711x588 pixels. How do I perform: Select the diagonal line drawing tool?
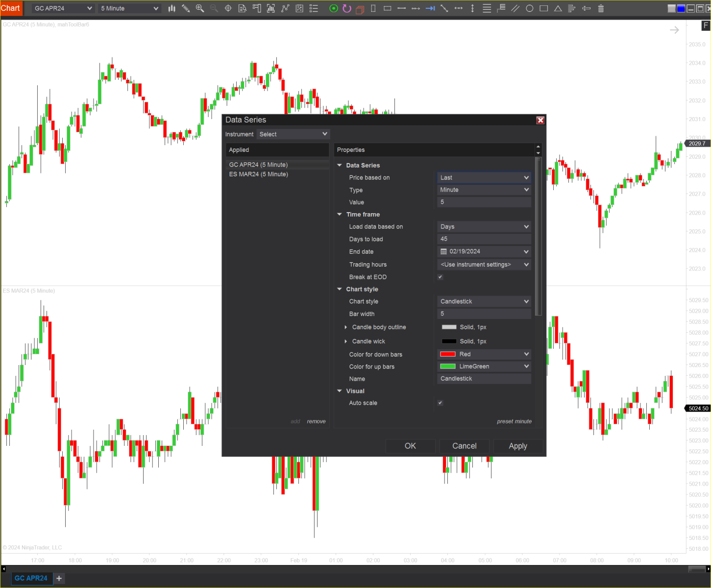[444, 8]
